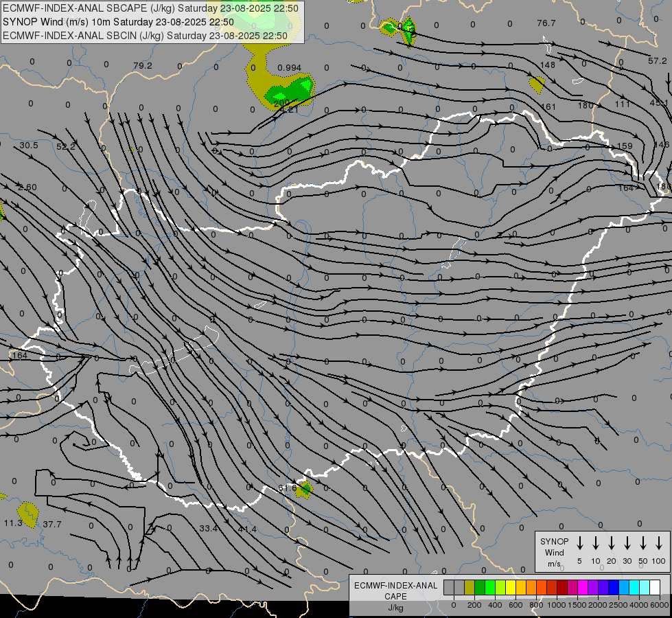Screen dimensions: 672x618
Task: Click the olive CAPE patch beside 61.6
Action: coord(304,490)
